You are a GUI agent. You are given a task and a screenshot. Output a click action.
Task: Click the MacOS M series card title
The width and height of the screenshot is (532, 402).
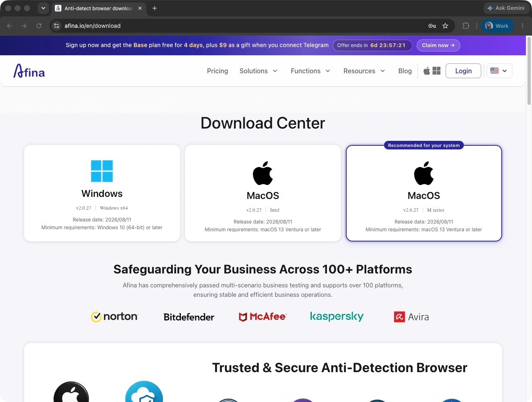tap(424, 196)
